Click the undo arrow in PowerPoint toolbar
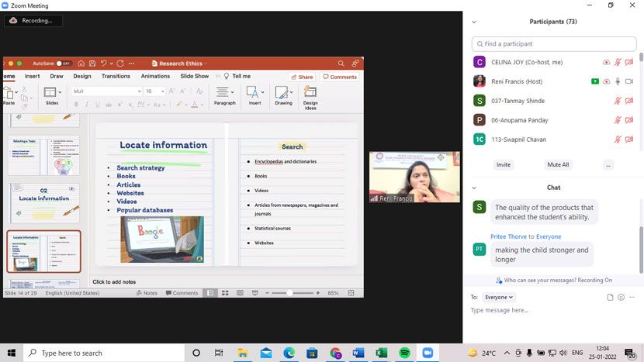Viewport: 644px width, 362px height. (103, 64)
